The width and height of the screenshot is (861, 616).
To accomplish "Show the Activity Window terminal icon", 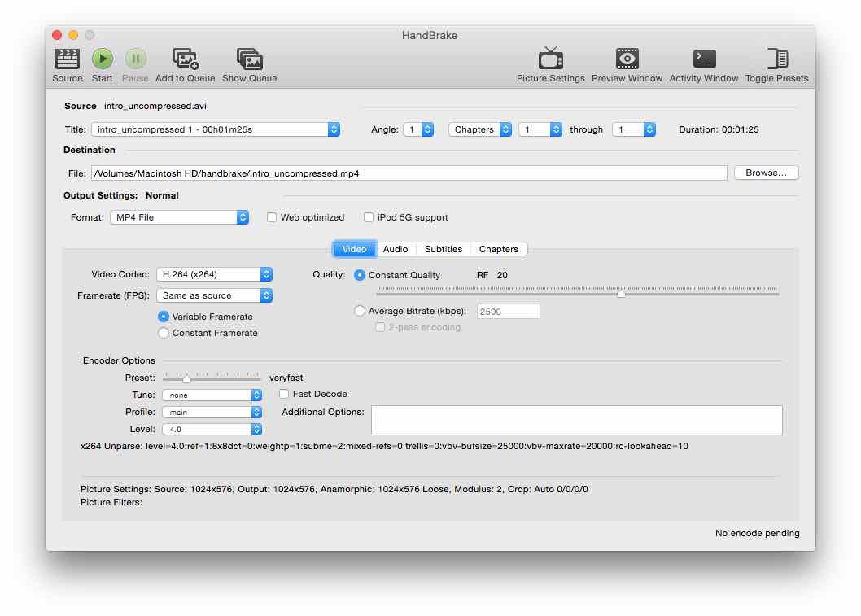I will click(703, 59).
